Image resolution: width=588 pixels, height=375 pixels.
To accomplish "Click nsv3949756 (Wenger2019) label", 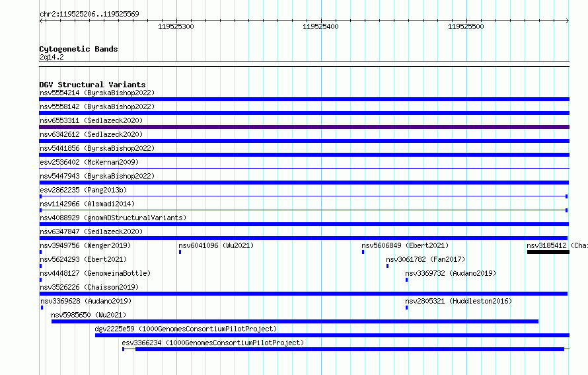I will pos(85,245).
